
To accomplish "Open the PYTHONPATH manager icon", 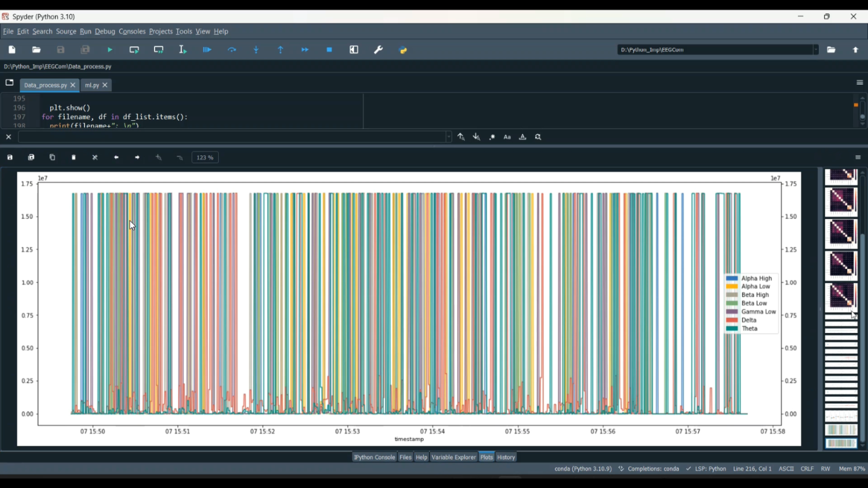I will 403,50.
